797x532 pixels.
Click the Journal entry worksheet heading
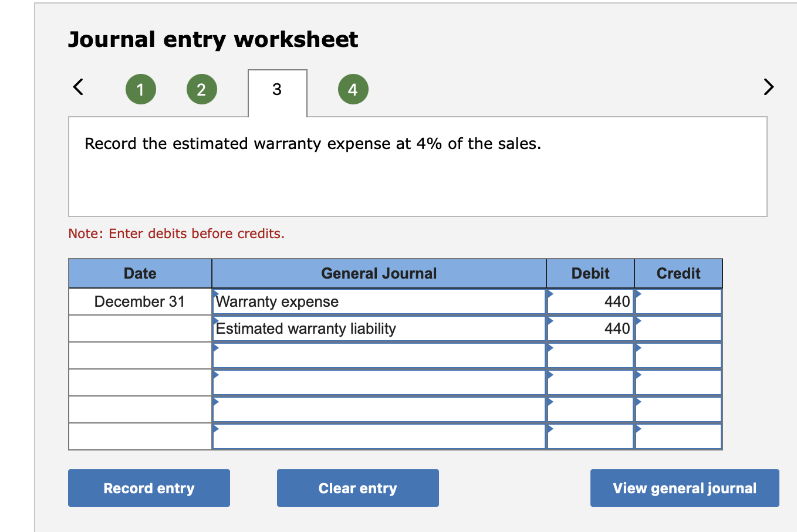coord(213,39)
